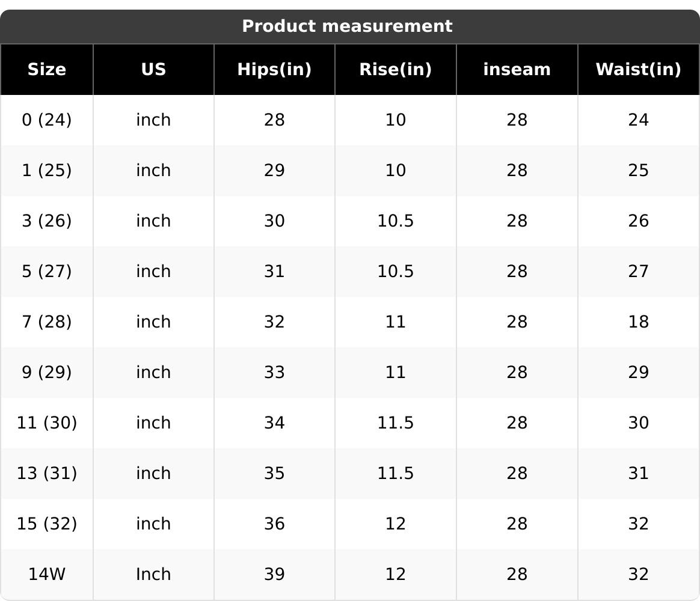Image resolution: width=700 pixels, height=601 pixels.
Task: Select the capitalized Inch cell
Action: tap(153, 575)
